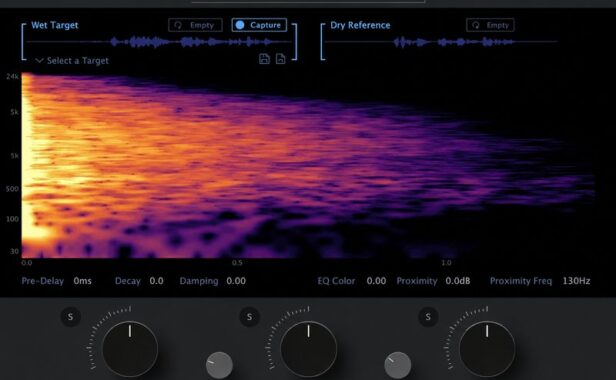This screenshot has width=616, height=380.
Task: Click the chevron beside Select a Target
Action: pyautogui.click(x=39, y=61)
